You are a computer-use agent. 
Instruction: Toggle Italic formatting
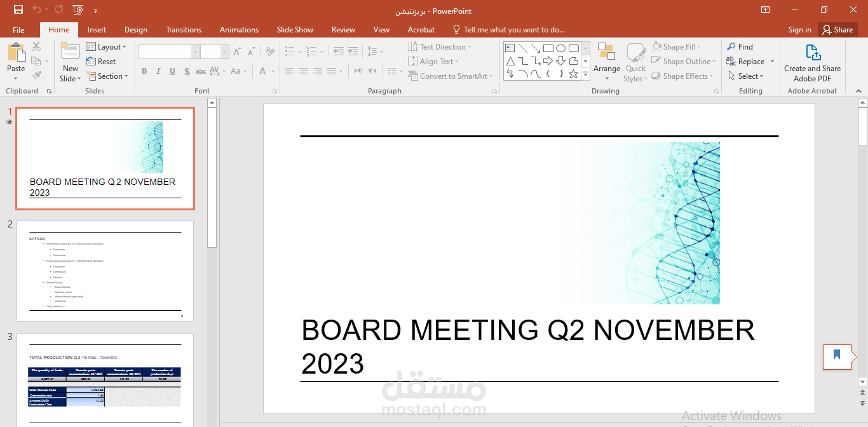tap(158, 71)
